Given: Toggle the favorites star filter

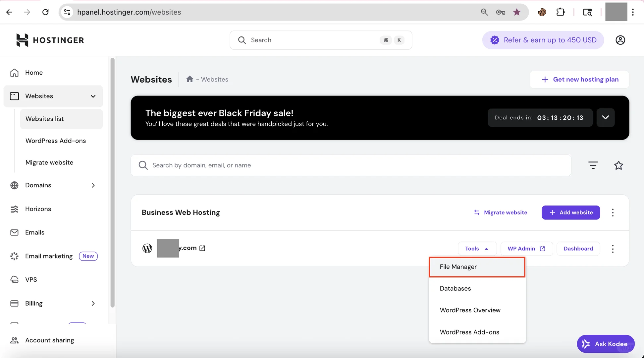Looking at the screenshot, I should 618,165.
